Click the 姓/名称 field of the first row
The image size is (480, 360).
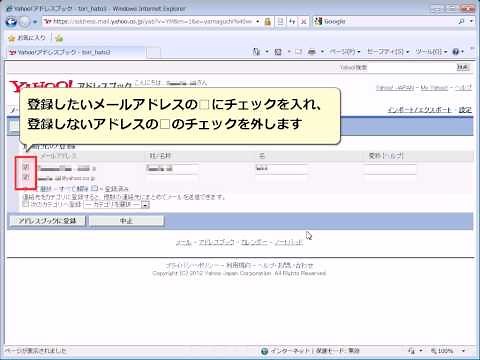click(x=173, y=169)
